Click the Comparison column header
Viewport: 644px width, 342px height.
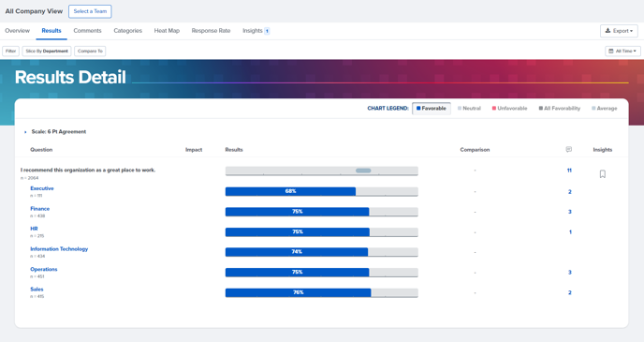475,150
